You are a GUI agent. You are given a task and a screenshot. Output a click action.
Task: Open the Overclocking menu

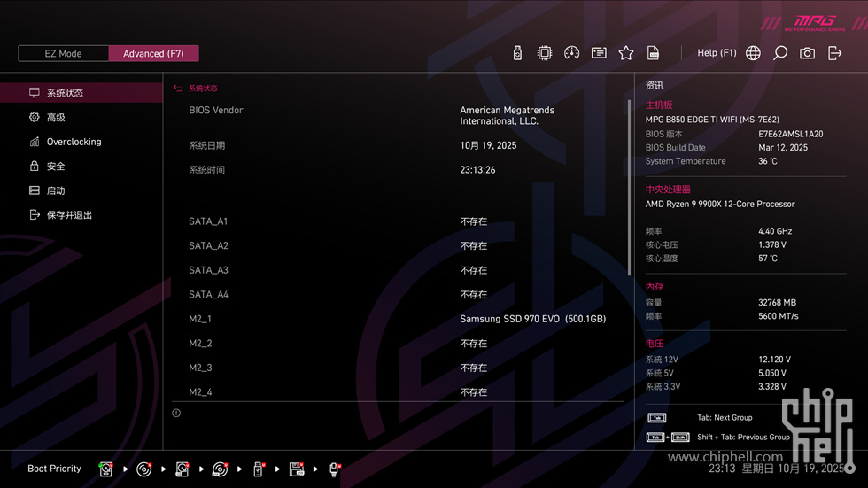[x=74, y=142]
